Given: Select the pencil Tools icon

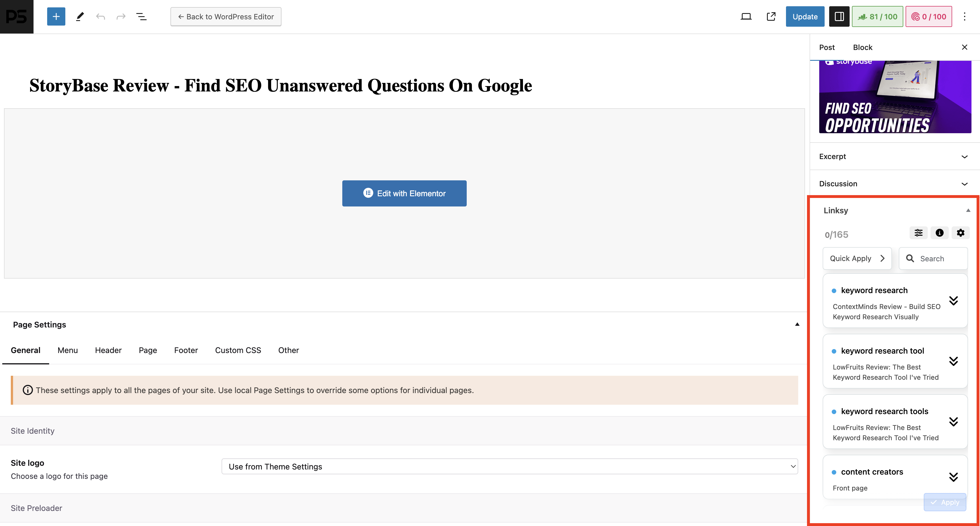Looking at the screenshot, I should pyautogui.click(x=80, y=17).
